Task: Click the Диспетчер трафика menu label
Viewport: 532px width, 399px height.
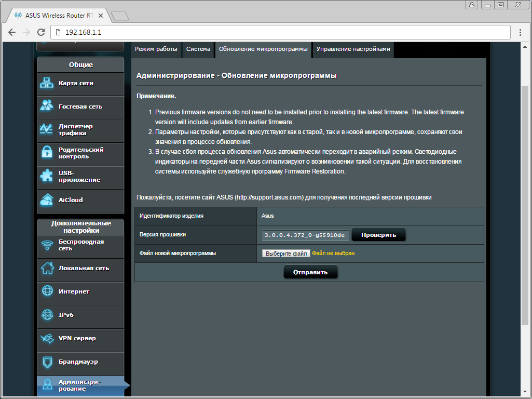Action: (76, 130)
